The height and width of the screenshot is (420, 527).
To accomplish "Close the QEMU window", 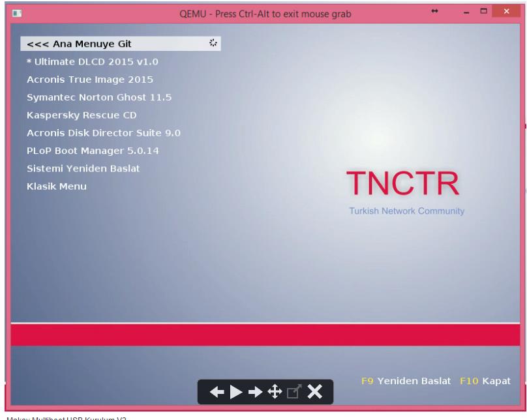I will tap(507, 11).
